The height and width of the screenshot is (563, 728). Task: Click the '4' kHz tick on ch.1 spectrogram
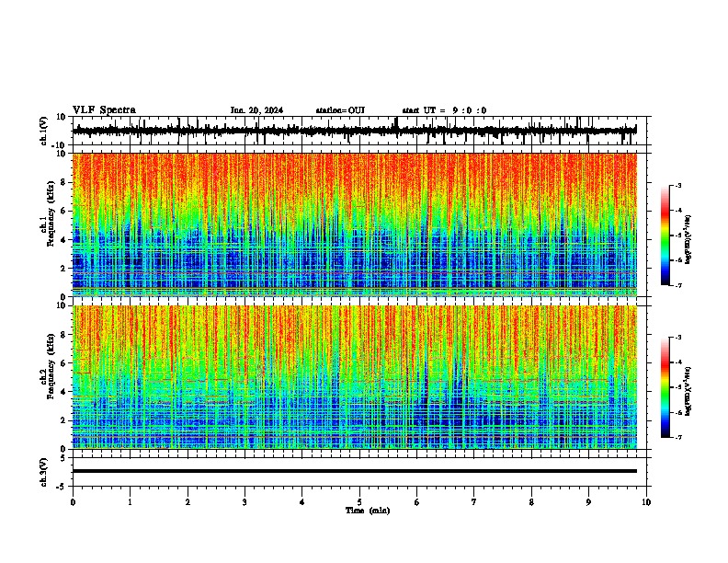[63, 240]
